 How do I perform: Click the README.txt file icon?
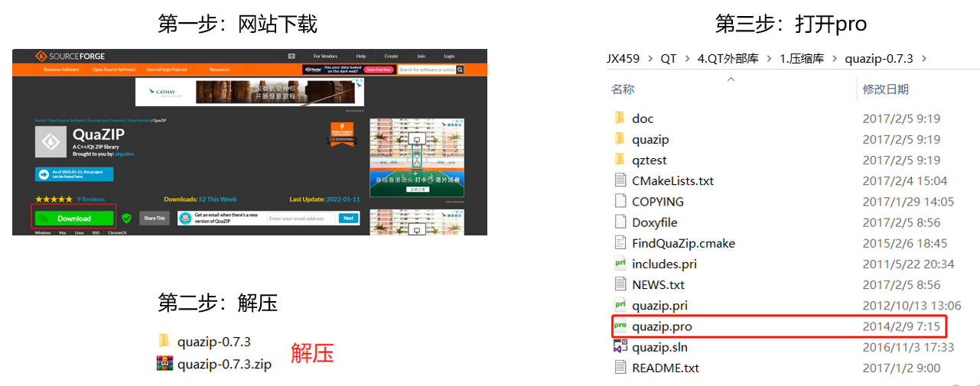click(620, 368)
